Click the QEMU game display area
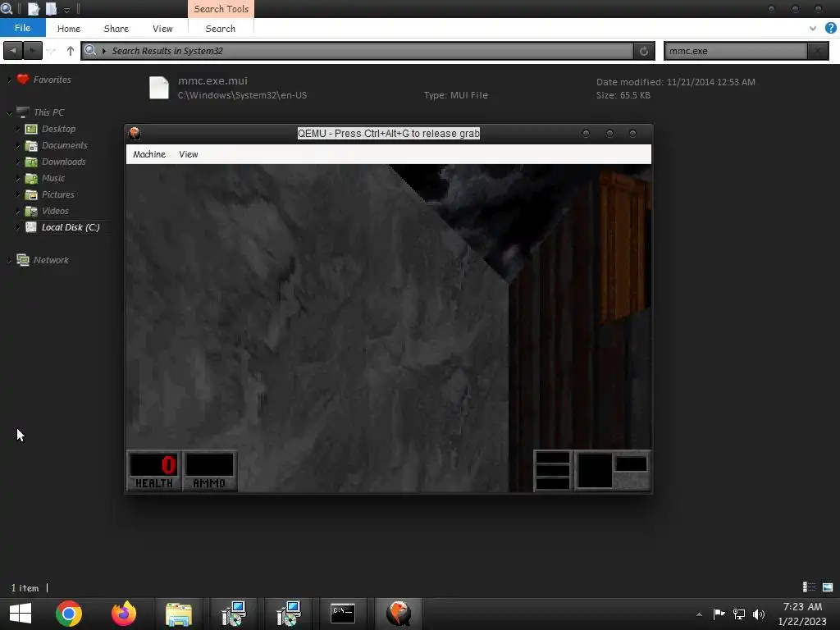Screen dimensions: 840x630 (389, 328)
